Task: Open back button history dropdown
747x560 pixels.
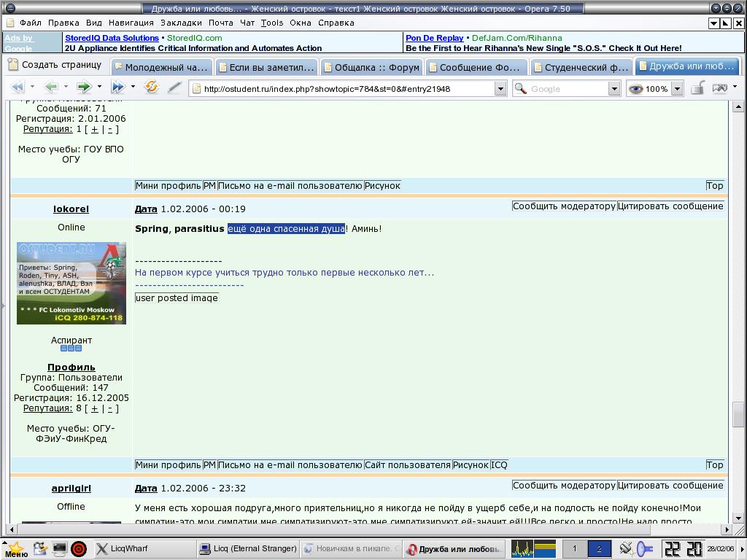Action: tap(66, 87)
